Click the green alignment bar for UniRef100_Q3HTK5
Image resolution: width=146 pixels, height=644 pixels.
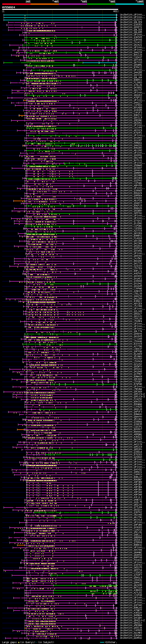point(71,37)
